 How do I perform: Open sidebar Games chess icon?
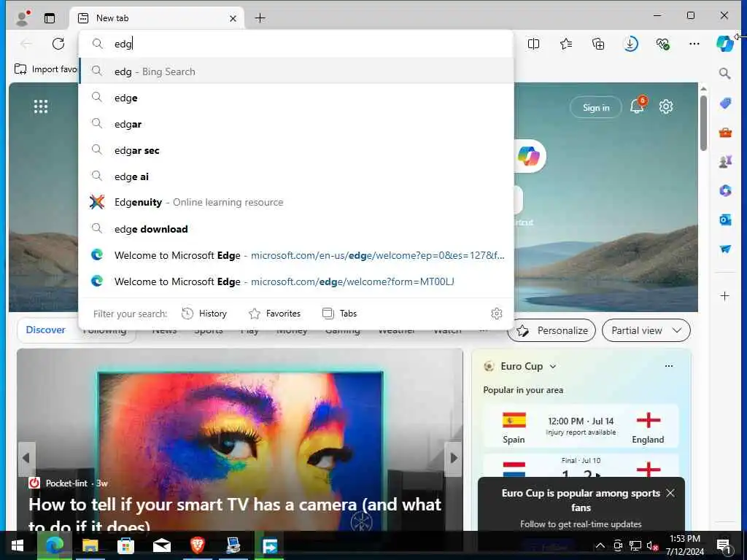725,161
